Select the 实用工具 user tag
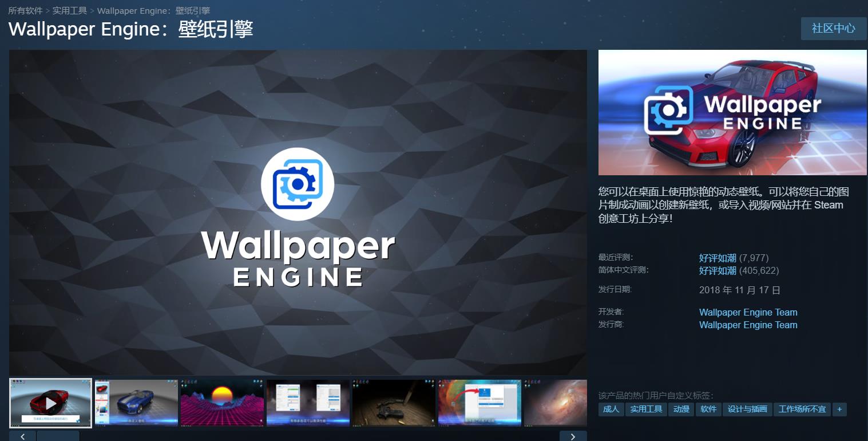Viewport: 868px width, 441px height. pyautogui.click(x=646, y=409)
